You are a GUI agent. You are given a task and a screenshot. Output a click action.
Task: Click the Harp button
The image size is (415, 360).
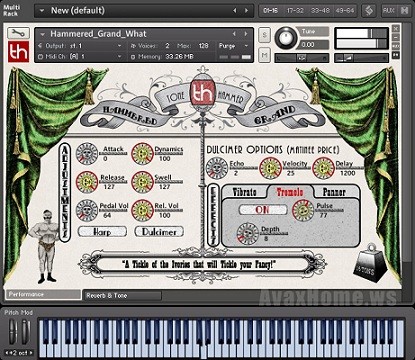pos(102,232)
